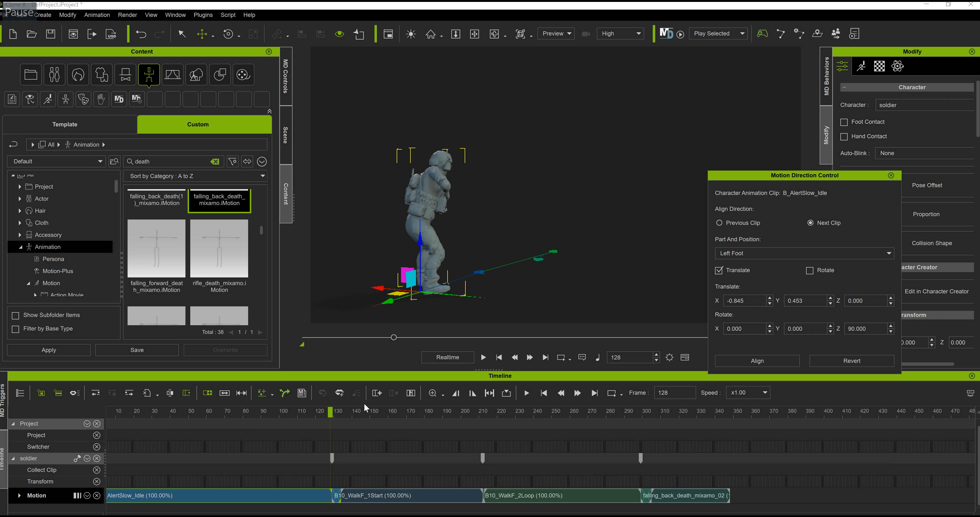The image size is (980, 517).
Task: Enable the Hand Contact checkbox
Action: [x=844, y=137]
